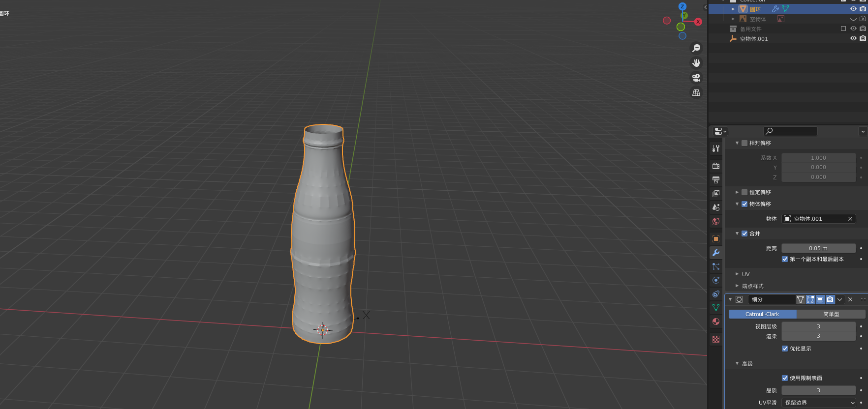
Task: Open the Object Constraints properties tab icon
Action: (716, 294)
